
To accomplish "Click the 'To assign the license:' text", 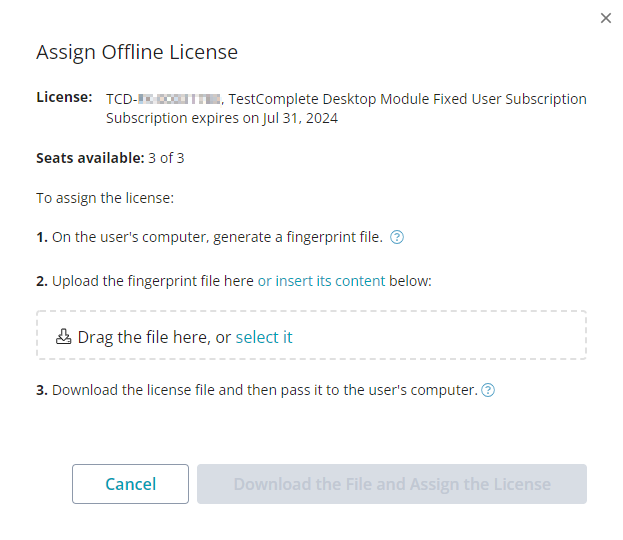I will tap(105, 198).
